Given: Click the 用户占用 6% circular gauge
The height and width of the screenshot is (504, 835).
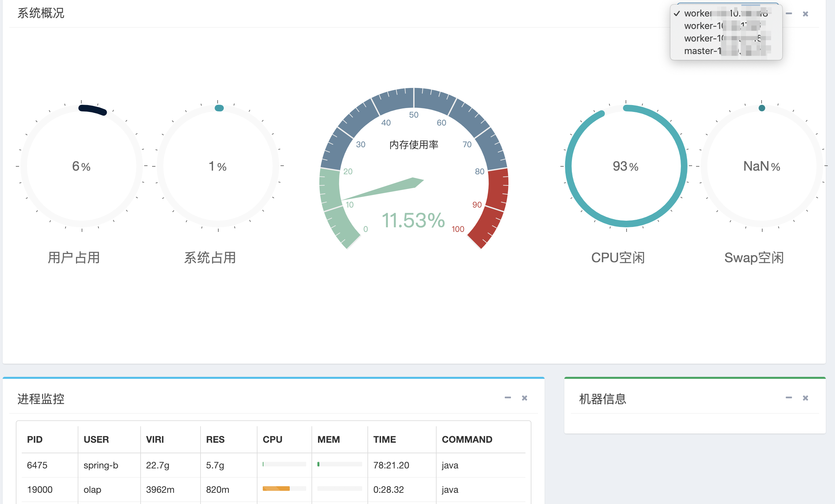Looking at the screenshot, I should point(81,166).
